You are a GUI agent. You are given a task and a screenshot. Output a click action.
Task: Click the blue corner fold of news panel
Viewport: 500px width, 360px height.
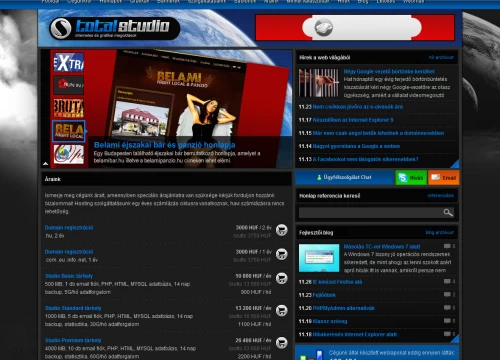tap(455, 164)
